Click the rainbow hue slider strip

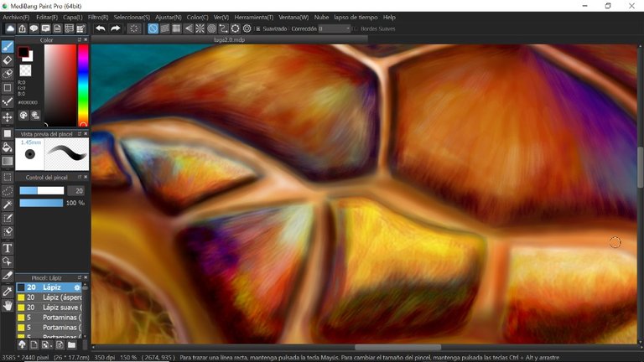pos(83,84)
